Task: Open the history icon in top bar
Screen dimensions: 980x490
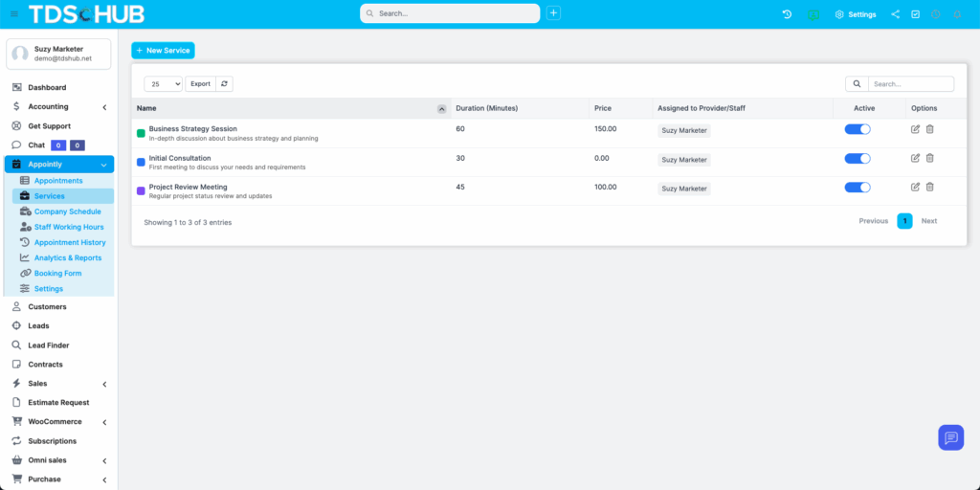Action: pos(787,14)
